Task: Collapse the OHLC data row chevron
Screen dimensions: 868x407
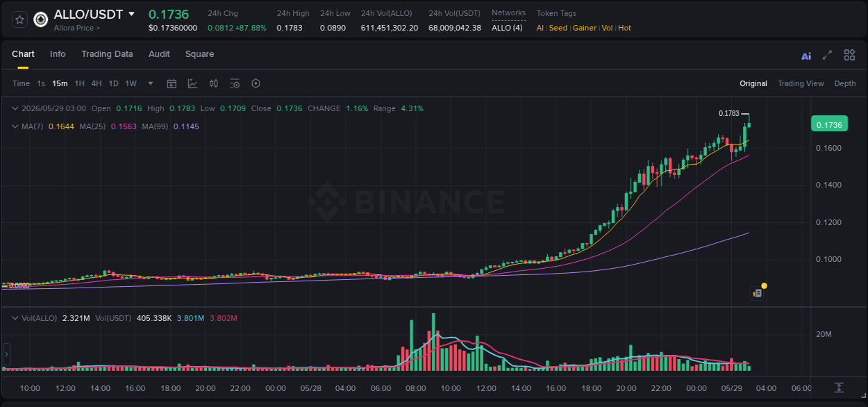Action: (x=15, y=108)
